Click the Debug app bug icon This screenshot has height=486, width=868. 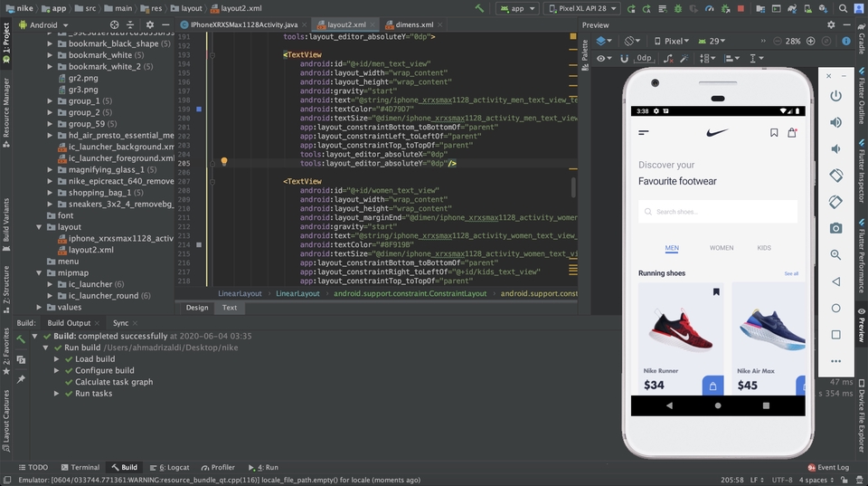tap(678, 8)
